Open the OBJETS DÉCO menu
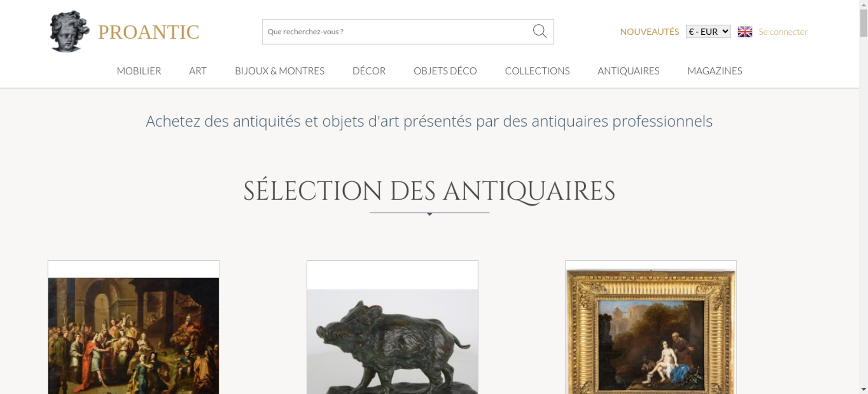 [x=445, y=71]
